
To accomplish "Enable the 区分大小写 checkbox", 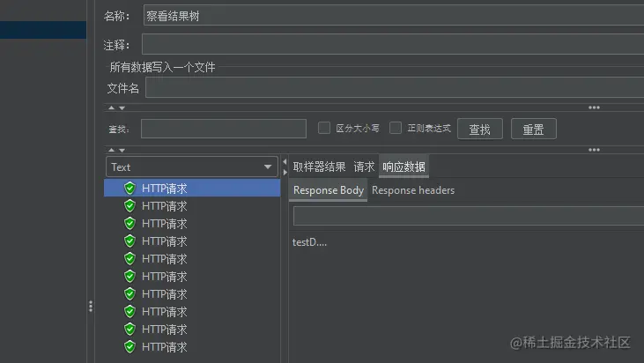I will tap(324, 128).
